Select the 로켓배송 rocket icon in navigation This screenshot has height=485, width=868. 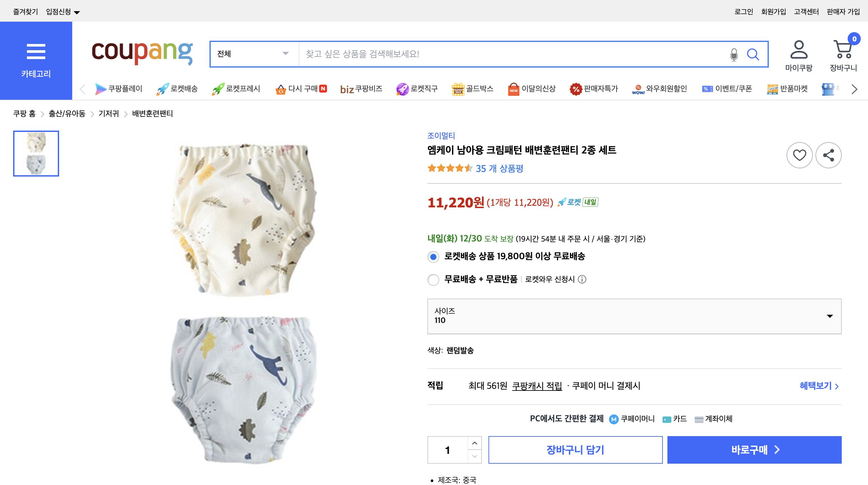click(163, 89)
